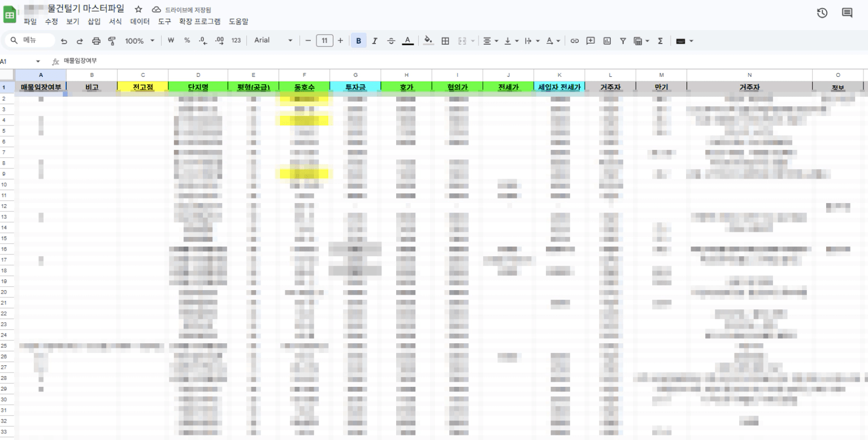This screenshot has height=440, width=868.
Task: Open the 보기 menu
Action: tap(72, 21)
